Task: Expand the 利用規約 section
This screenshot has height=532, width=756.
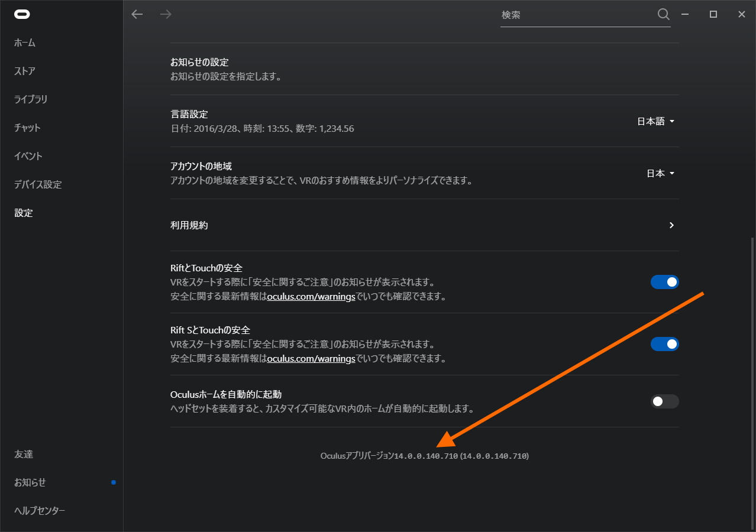Action: pos(671,225)
